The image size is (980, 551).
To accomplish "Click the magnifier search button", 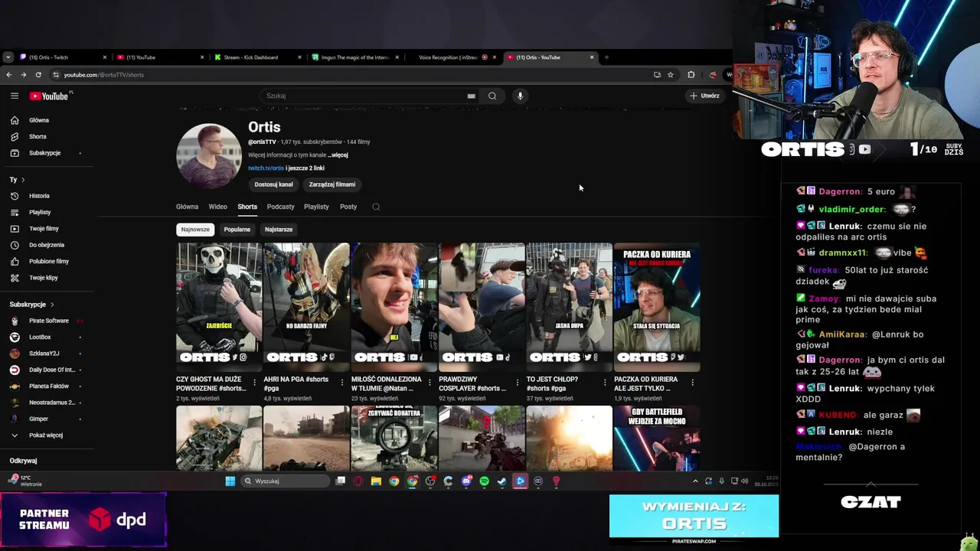I will pos(492,96).
